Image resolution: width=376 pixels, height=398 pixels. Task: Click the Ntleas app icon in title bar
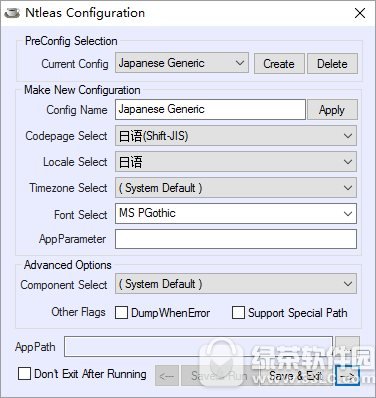[x=12, y=13]
